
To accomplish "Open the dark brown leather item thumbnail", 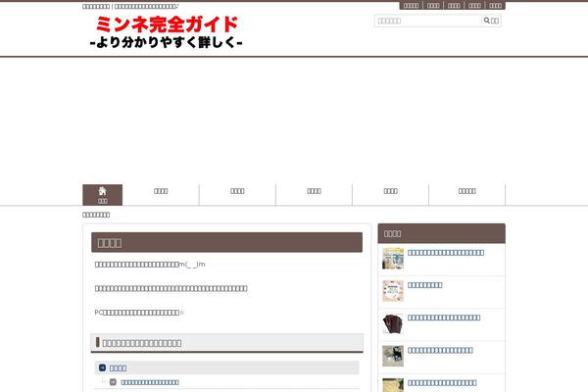I will [x=393, y=323].
